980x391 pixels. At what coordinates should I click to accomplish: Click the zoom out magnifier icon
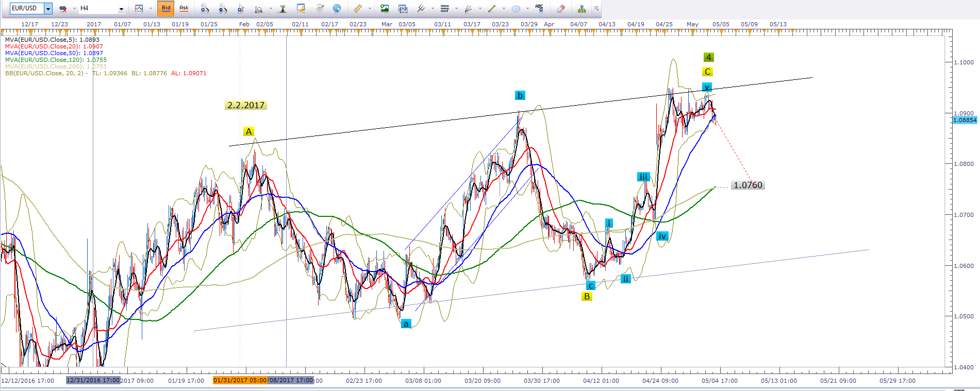pos(223,8)
